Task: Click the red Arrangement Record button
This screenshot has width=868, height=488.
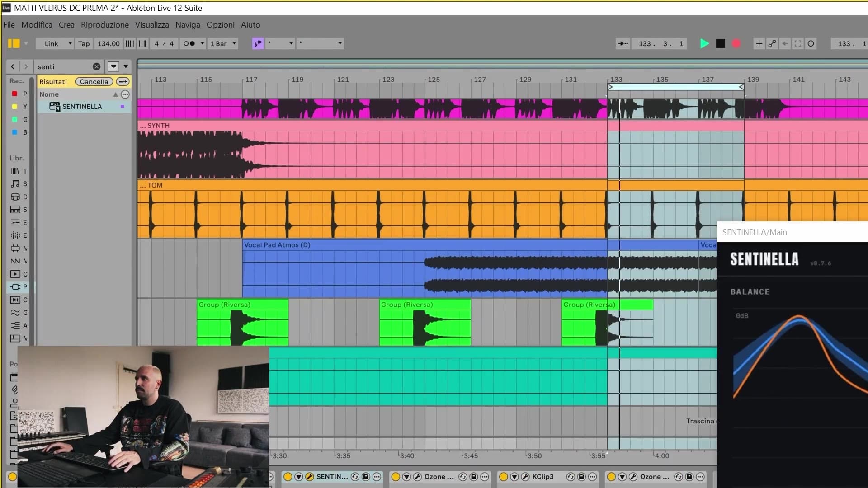Action: pyautogui.click(x=736, y=43)
